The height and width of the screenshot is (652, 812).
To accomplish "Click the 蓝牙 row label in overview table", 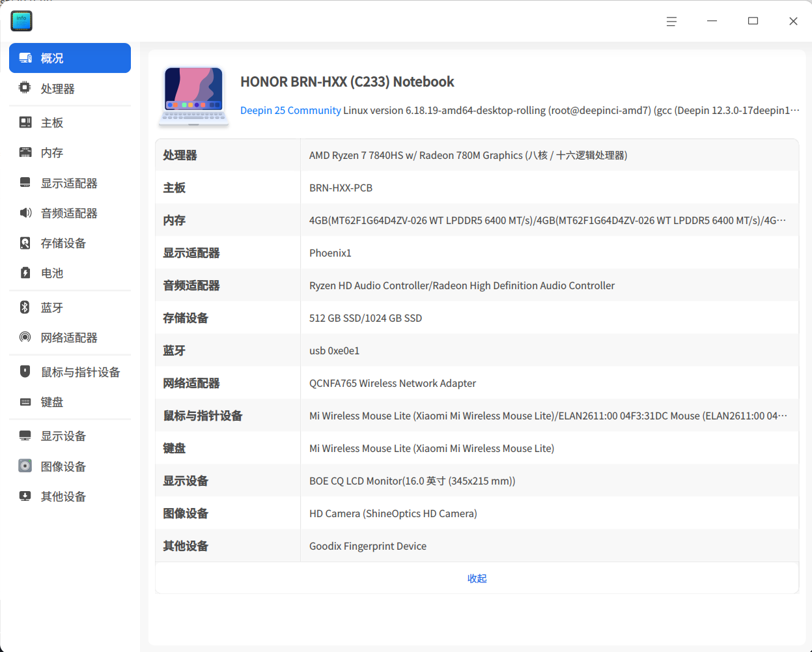I will 175,350.
